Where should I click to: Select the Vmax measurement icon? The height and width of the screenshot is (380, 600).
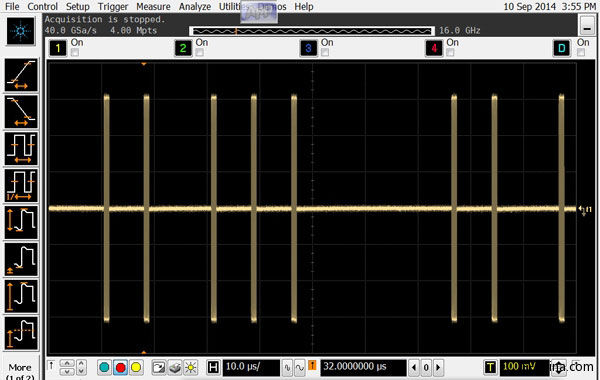pyautogui.click(x=21, y=296)
